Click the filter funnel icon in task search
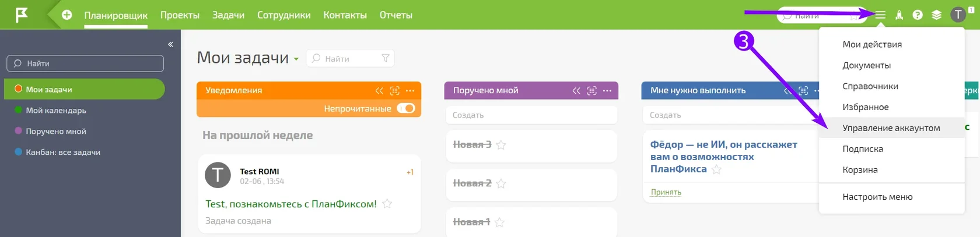 [386, 58]
